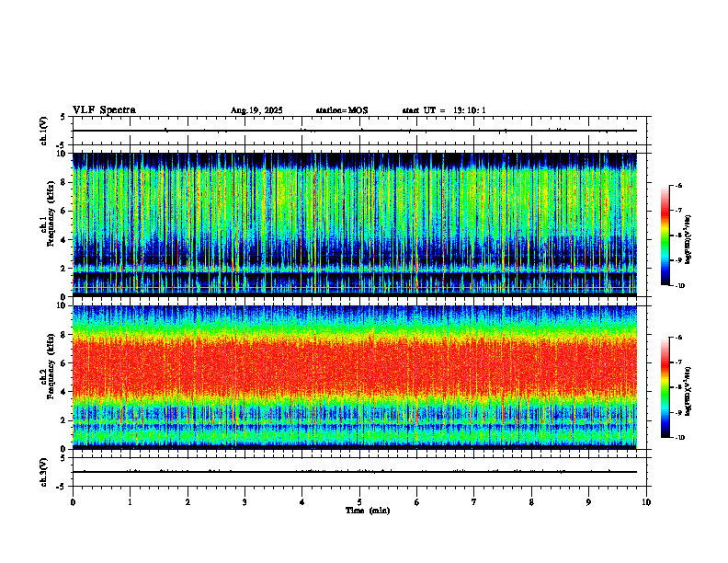Screen dimensions: 728x563
Task: Click the '4' kHz tick on ch.2 axis
Action: point(64,392)
